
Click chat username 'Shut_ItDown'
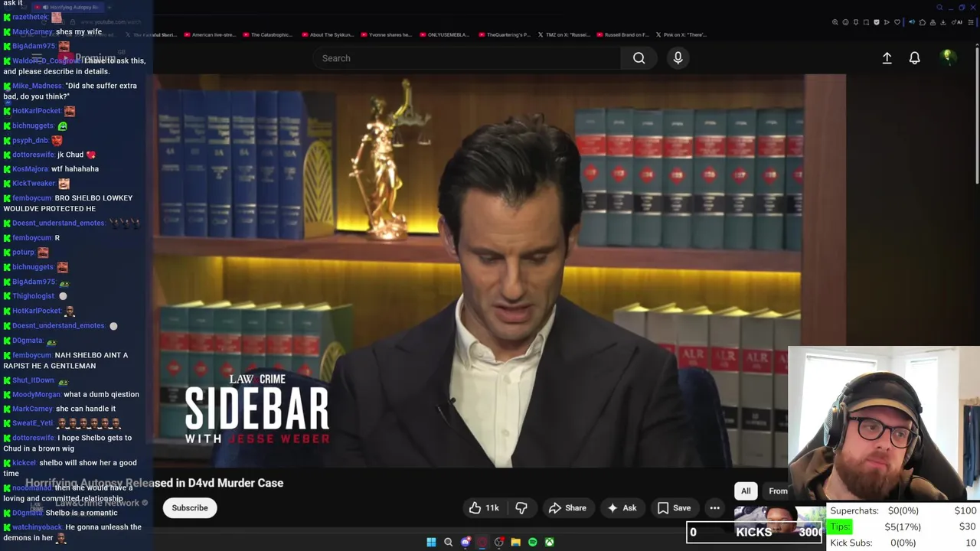33,380
